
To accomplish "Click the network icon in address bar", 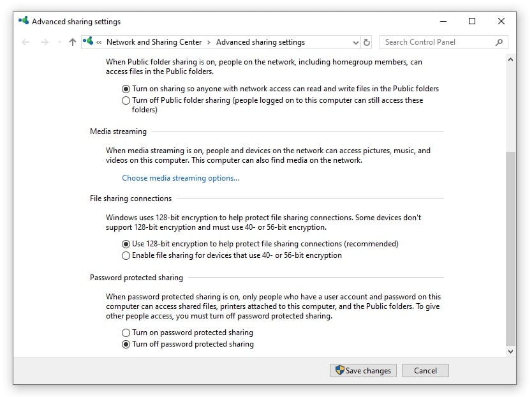I will pos(88,41).
